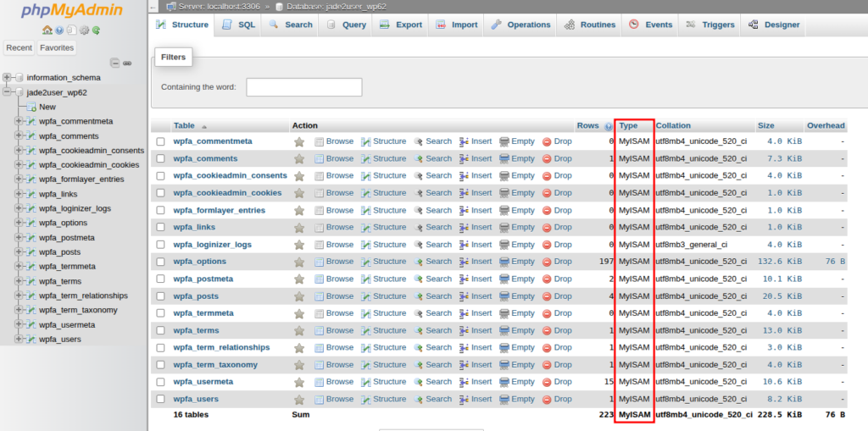Open the navigation panel settings gear
The height and width of the screenshot is (431, 868).
click(x=84, y=30)
